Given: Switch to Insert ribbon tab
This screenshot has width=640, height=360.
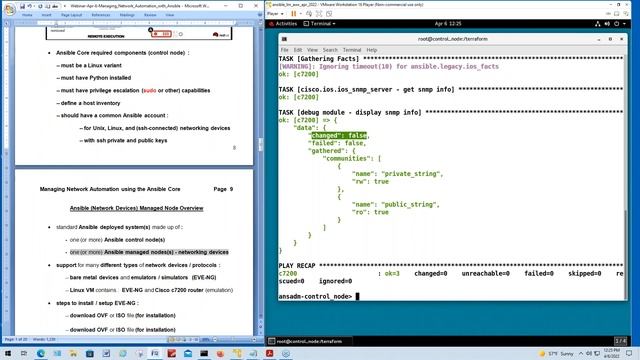Looking at the screenshot, I should pyautogui.click(x=46, y=15).
